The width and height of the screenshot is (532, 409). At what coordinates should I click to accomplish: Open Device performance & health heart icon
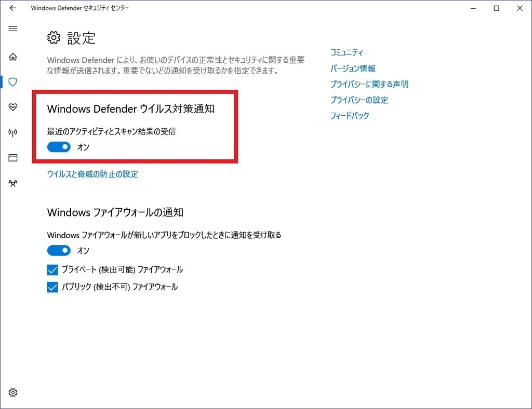[13, 107]
